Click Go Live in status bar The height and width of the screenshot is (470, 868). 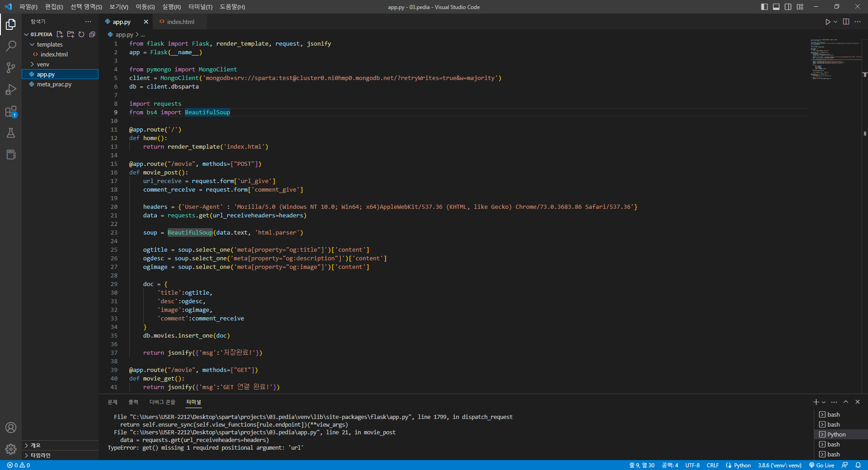821,465
